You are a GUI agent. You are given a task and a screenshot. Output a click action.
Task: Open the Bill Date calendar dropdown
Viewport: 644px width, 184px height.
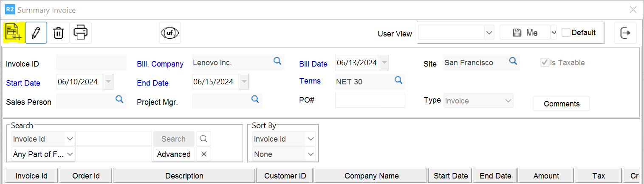click(x=384, y=63)
